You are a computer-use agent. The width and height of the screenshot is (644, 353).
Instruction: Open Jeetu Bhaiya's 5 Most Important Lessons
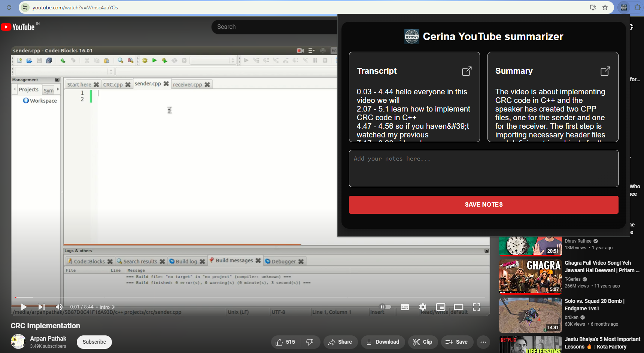tap(602, 343)
